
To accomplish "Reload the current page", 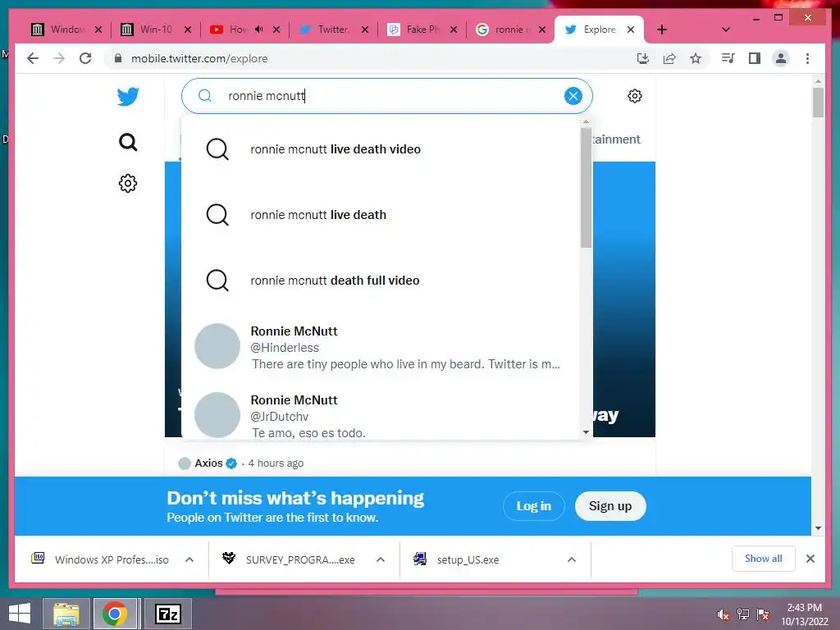I will pyautogui.click(x=85, y=58).
